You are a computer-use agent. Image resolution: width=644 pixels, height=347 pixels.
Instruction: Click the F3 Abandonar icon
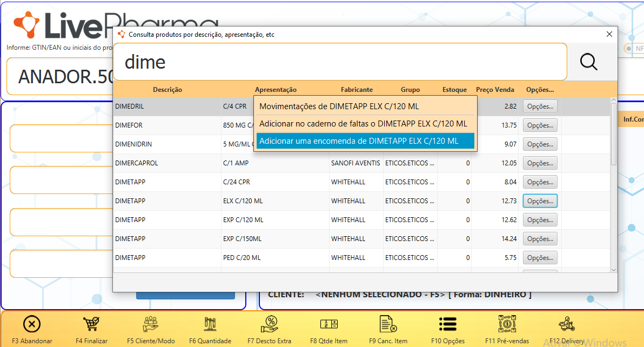32,324
